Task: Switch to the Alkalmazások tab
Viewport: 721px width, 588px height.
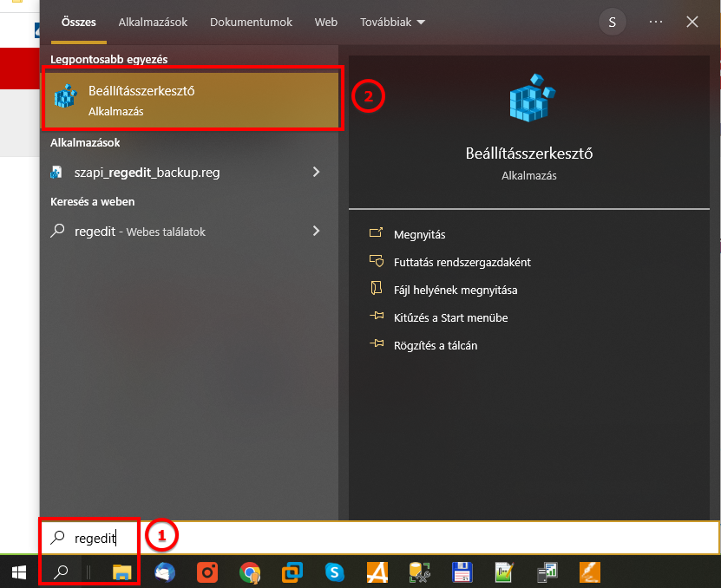Action: pos(153,22)
